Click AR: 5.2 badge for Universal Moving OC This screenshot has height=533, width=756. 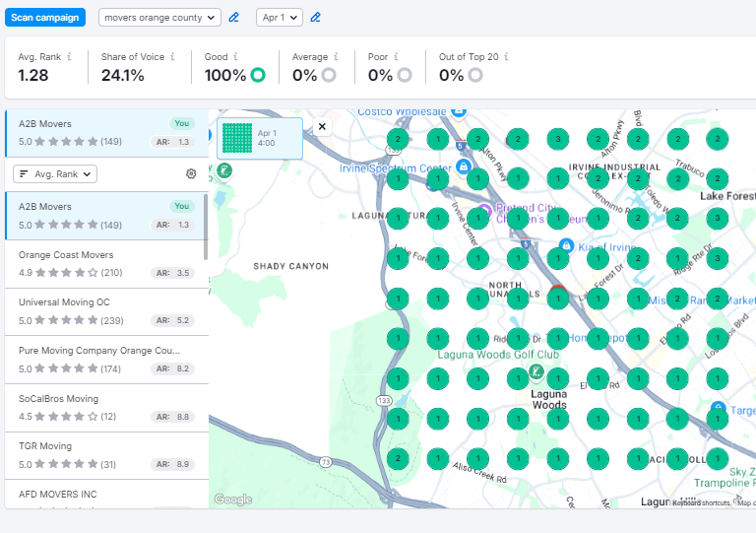click(172, 320)
